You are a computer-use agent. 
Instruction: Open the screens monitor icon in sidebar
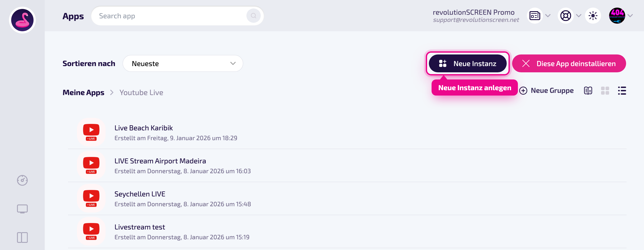click(22, 209)
